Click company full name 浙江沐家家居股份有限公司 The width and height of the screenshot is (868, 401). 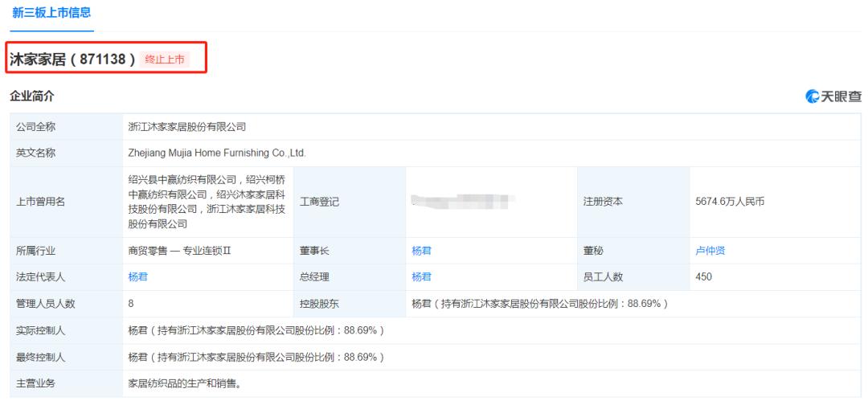(186, 127)
